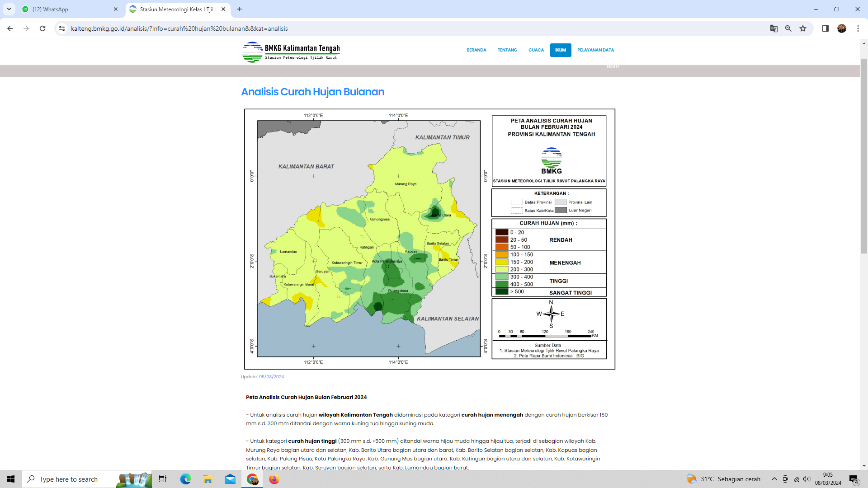The image size is (868, 488).
Task: Open the tab search dropdown arrow
Action: [x=9, y=9]
